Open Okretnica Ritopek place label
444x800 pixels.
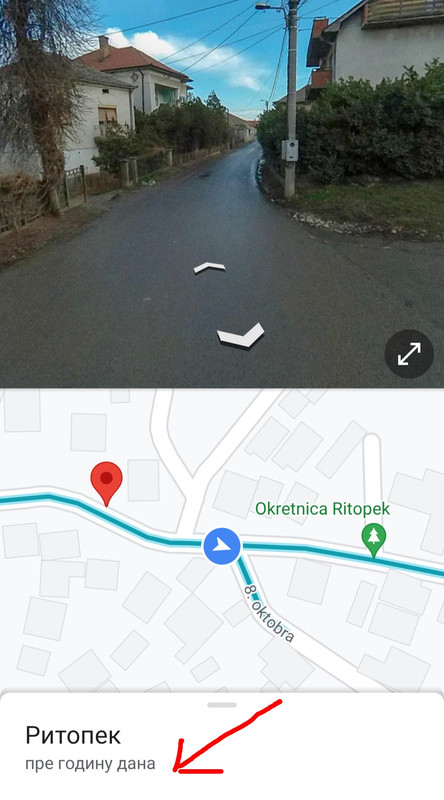(323, 509)
